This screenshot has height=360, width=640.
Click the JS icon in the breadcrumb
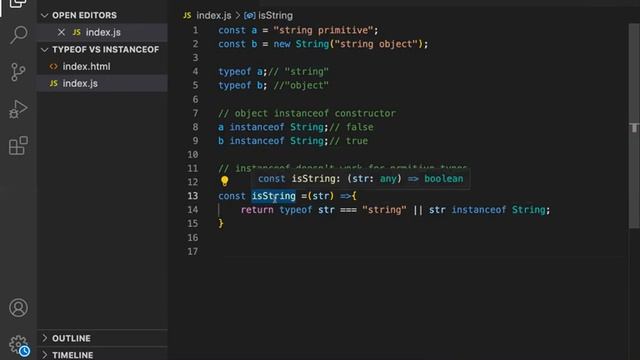187,16
